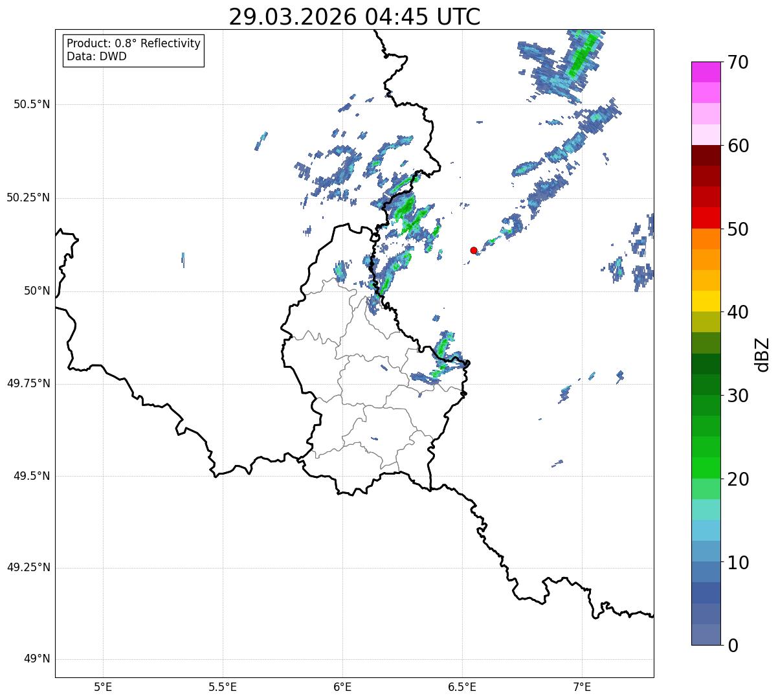Click the colorbar tick label '20'

tap(738, 479)
